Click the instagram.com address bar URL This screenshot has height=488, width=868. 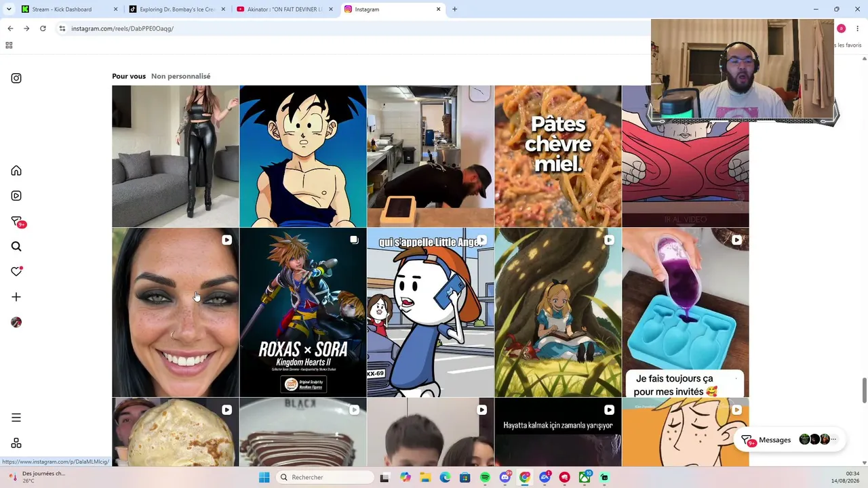point(122,28)
